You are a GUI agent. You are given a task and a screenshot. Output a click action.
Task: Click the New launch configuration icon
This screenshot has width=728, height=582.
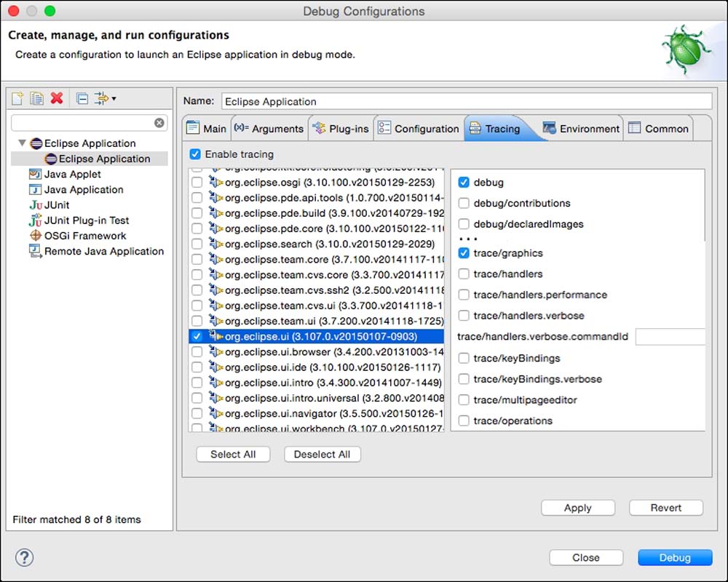(17, 98)
